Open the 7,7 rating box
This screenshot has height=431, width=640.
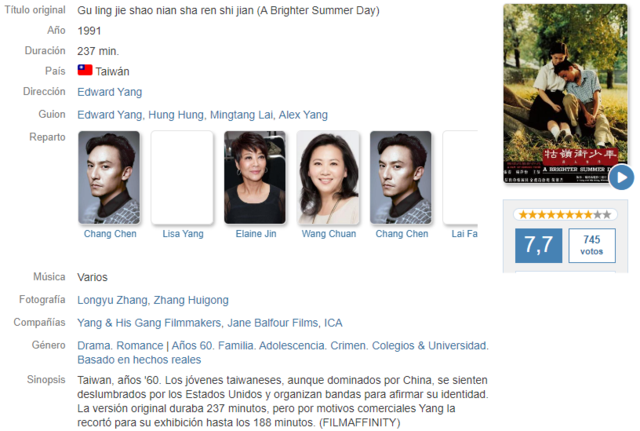539,245
